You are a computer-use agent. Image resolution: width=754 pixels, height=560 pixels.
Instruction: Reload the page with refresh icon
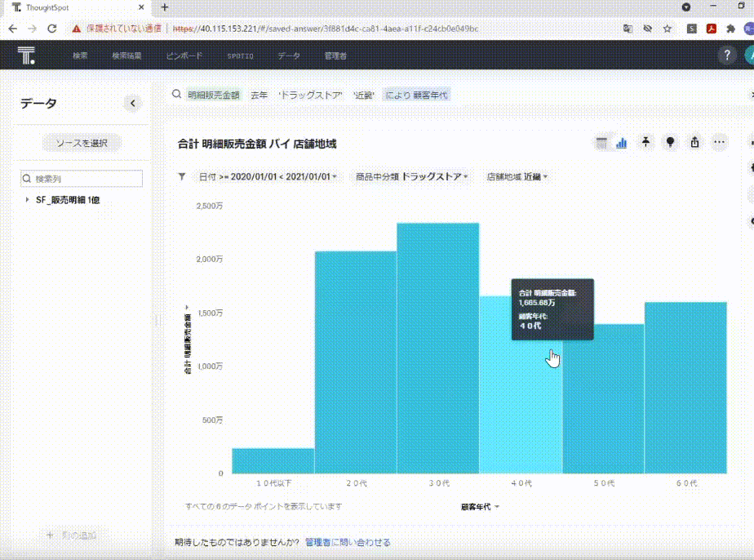point(52,29)
